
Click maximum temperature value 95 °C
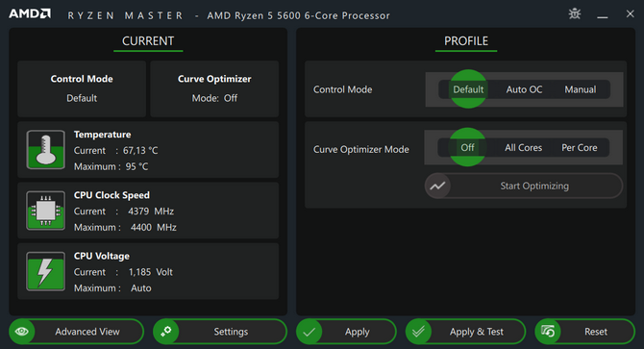pos(136,166)
